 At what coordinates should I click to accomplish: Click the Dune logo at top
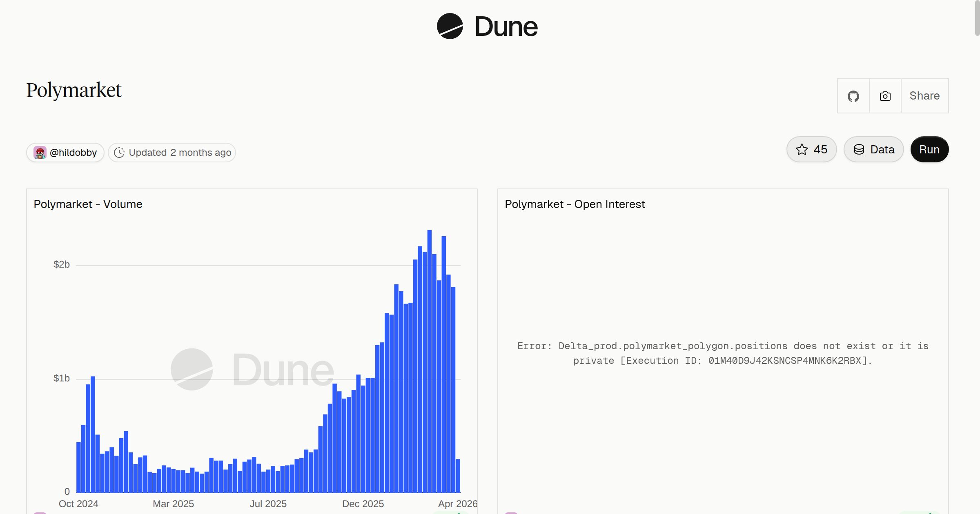click(x=487, y=26)
